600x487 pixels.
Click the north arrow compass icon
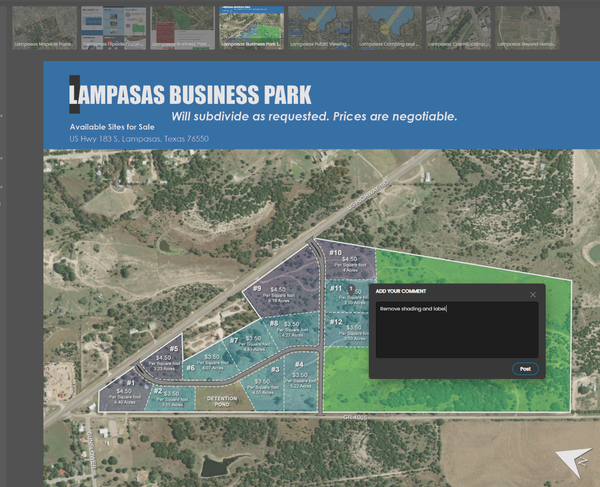point(574,462)
